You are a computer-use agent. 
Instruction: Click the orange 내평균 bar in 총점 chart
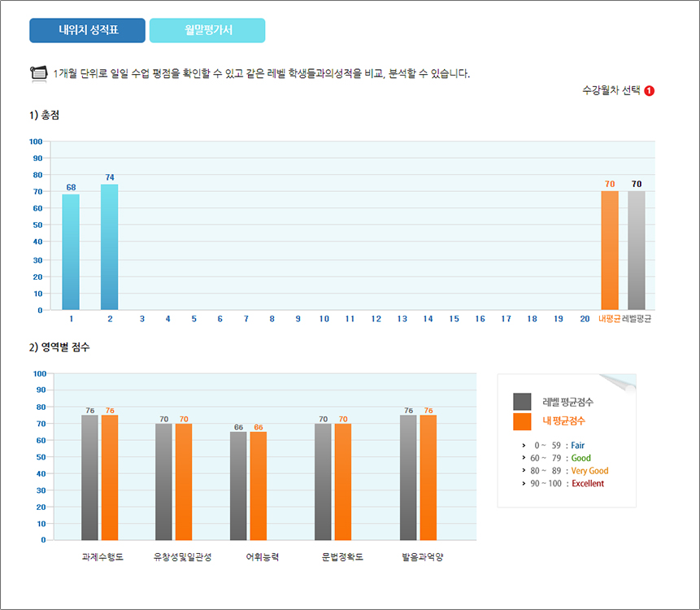610,251
